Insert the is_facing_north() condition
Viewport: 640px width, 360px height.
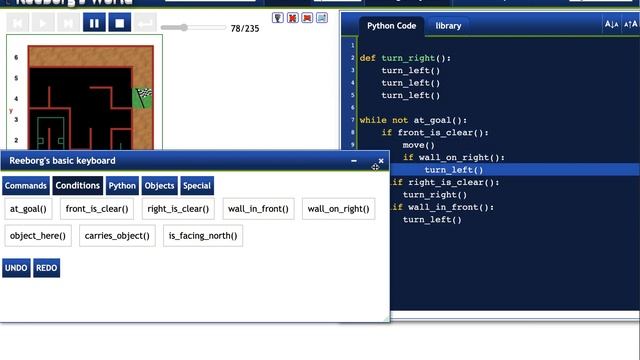tap(203, 236)
